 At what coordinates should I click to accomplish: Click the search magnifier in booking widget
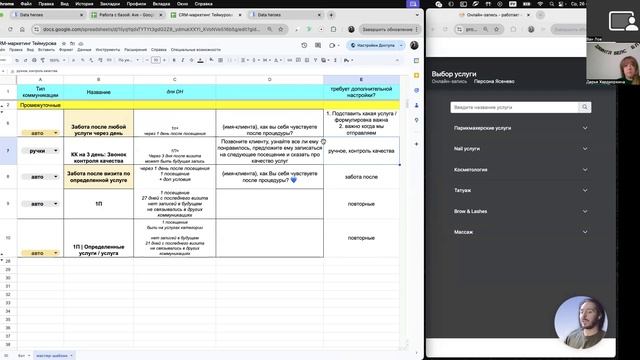585,107
